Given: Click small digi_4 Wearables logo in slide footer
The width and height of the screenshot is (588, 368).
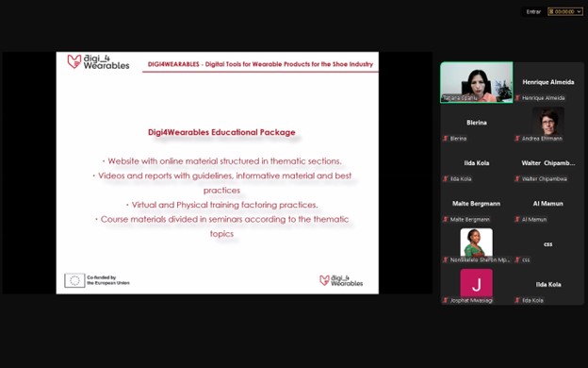Looking at the screenshot, I should pyautogui.click(x=341, y=280).
